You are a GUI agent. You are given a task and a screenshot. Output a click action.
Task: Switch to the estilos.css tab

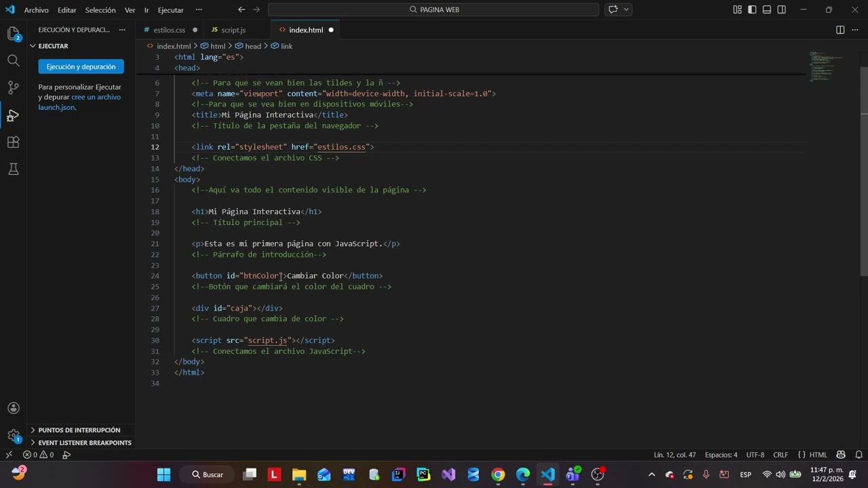[170, 30]
